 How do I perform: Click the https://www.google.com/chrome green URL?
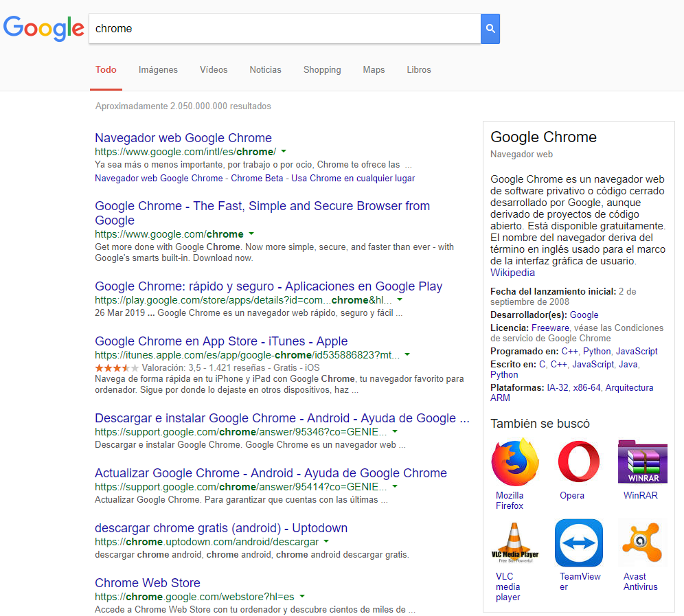coord(169,234)
